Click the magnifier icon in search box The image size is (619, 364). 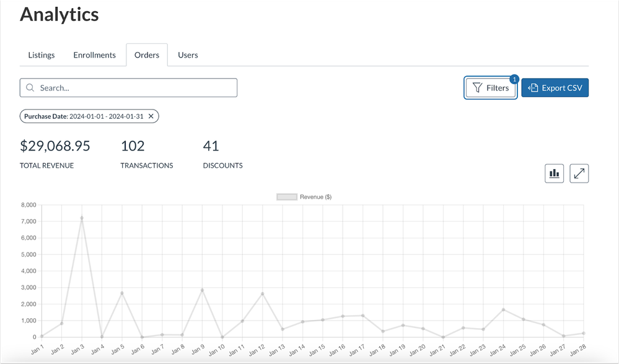pyautogui.click(x=30, y=88)
